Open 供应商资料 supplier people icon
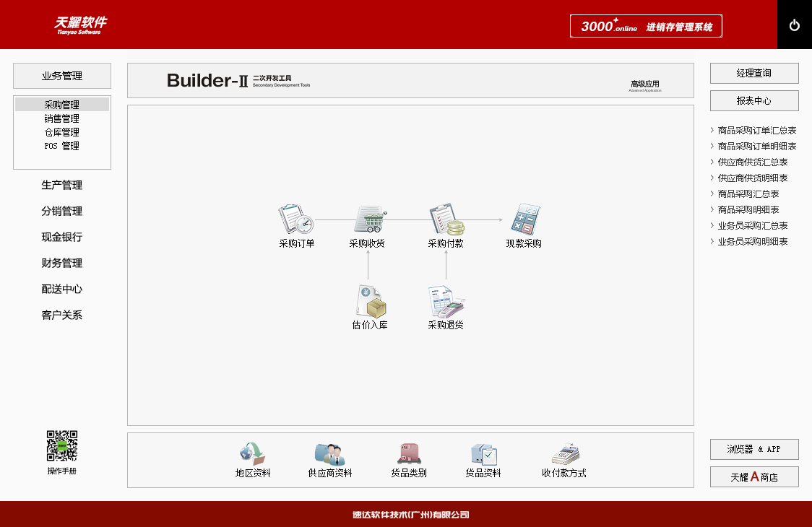 [329, 453]
